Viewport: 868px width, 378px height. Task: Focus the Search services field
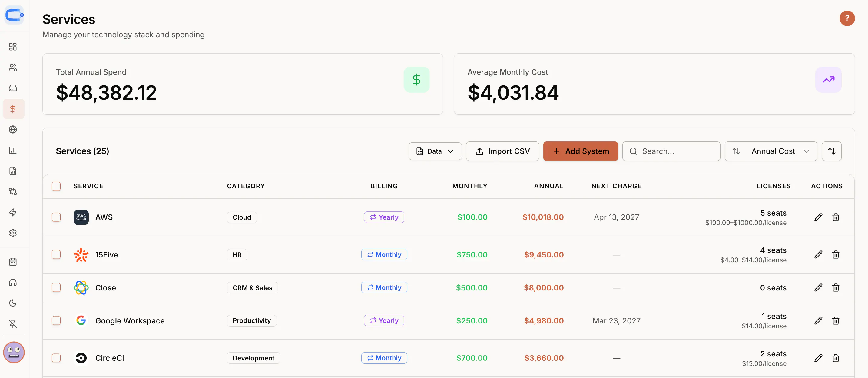point(671,151)
